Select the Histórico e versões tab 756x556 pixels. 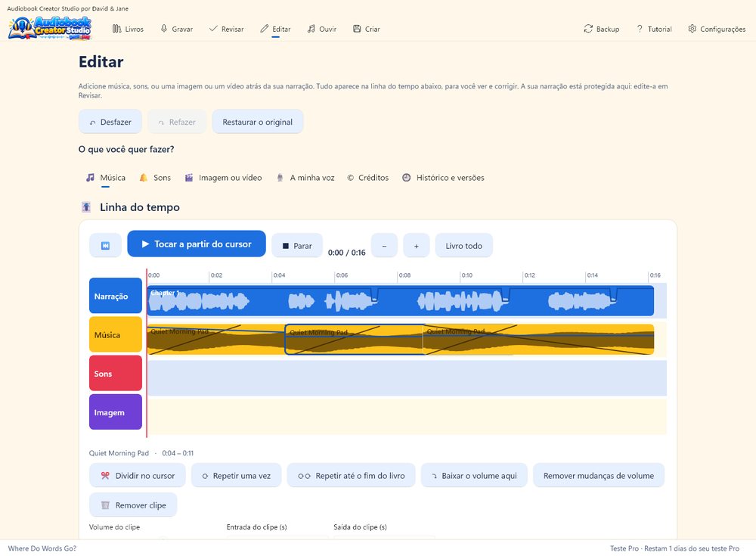pyautogui.click(x=443, y=178)
